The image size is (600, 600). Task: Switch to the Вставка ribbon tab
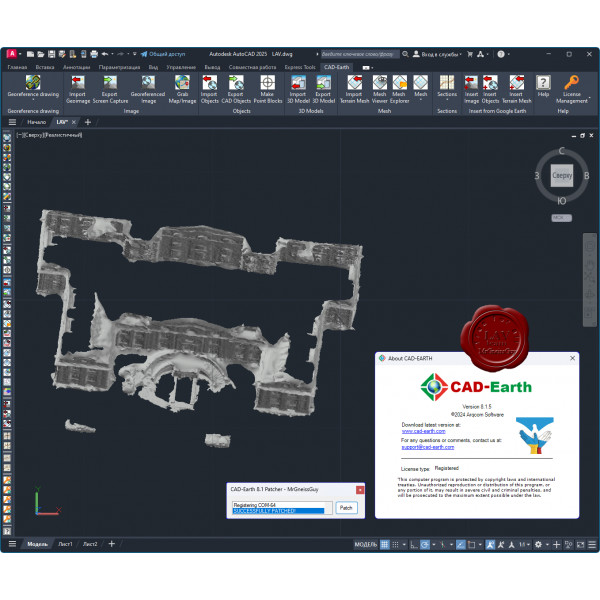(45, 67)
